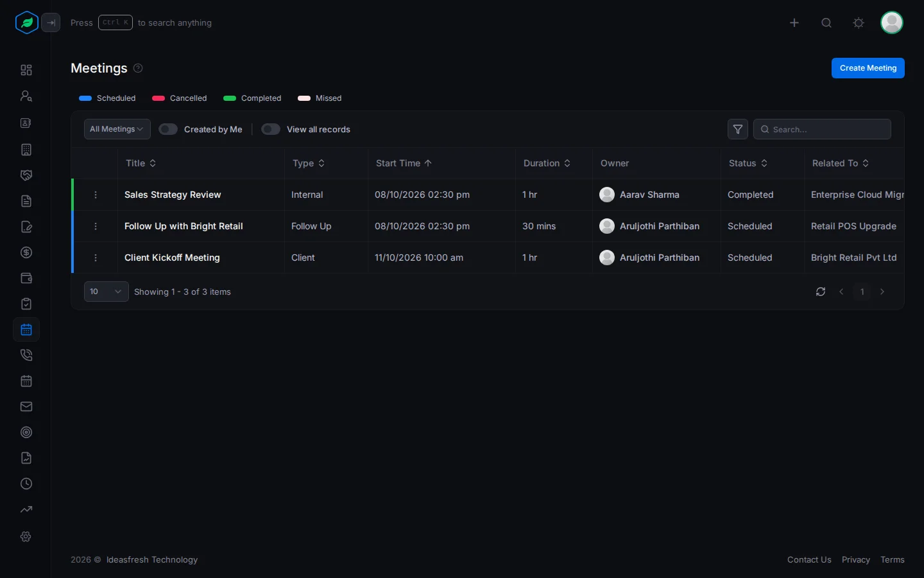This screenshot has height=578, width=924.
Task: Click the green Completed legend swatch
Action: [x=230, y=98]
